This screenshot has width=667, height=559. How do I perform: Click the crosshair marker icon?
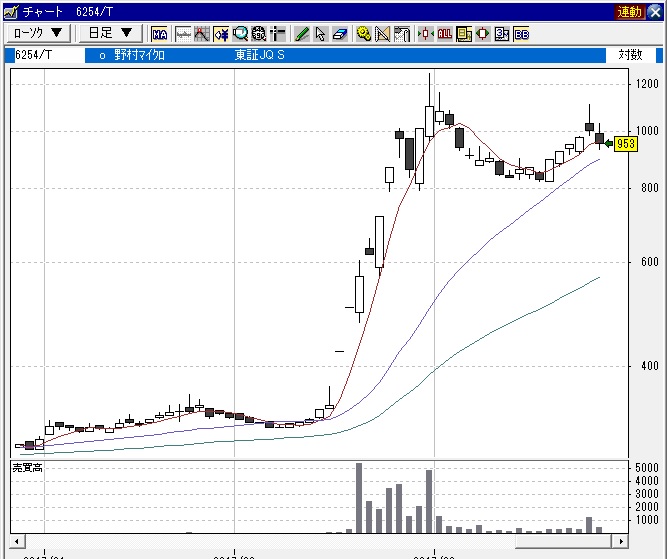click(x=277, y=34)
